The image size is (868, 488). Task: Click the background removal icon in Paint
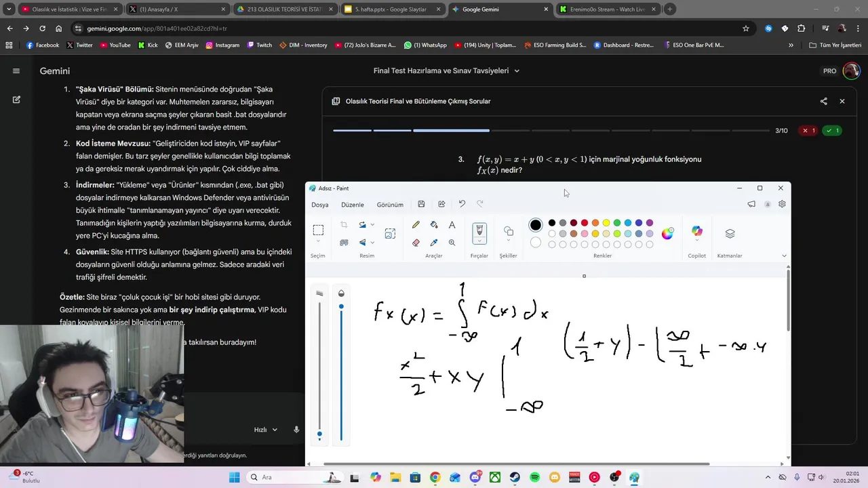click(x=344, y=242)
